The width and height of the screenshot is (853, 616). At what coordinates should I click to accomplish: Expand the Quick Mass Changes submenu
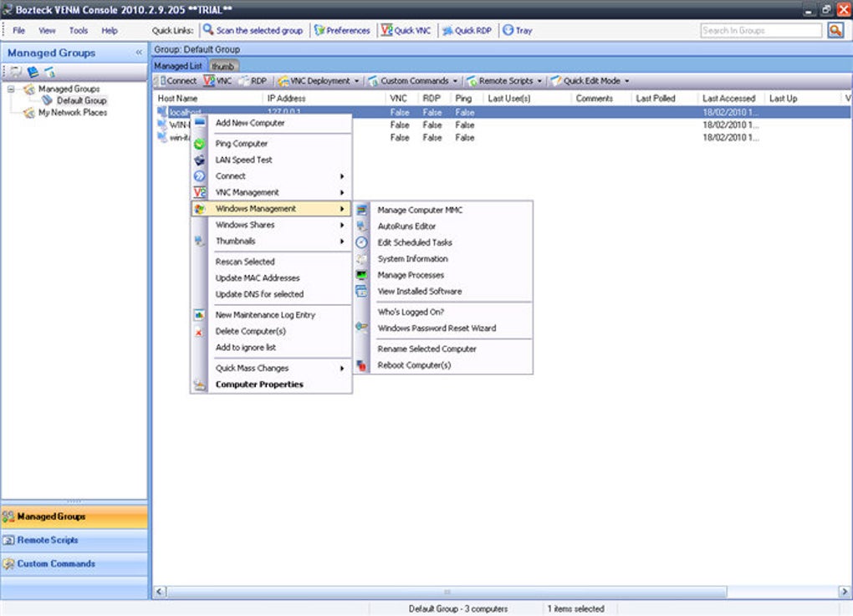pos(342,369)
